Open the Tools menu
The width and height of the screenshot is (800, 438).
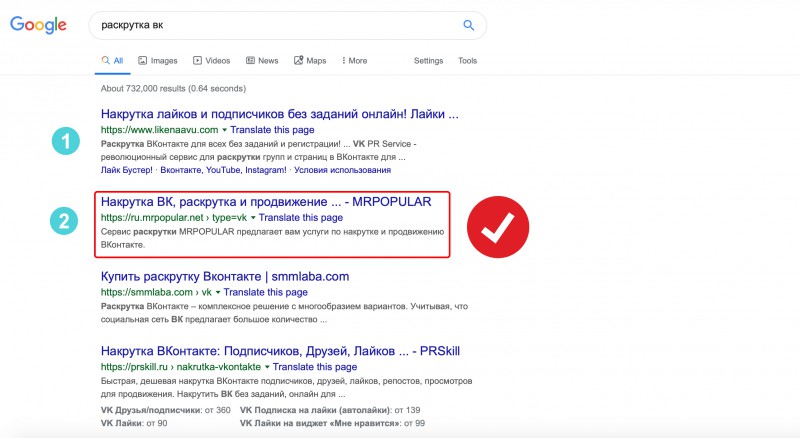pos(467,61)
